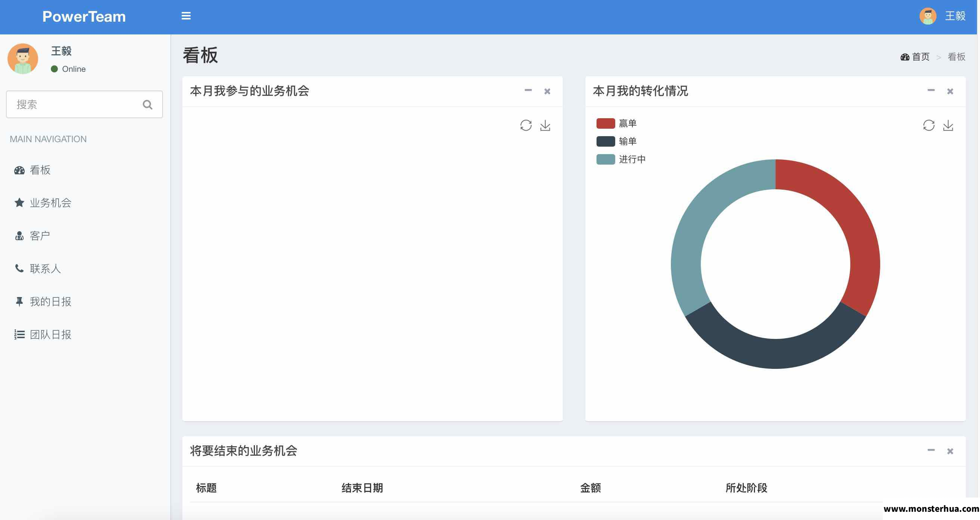Refresh the 本月我参与的业务机会 chart
This screenshot has width=980, height=520.
coord(526,125)
